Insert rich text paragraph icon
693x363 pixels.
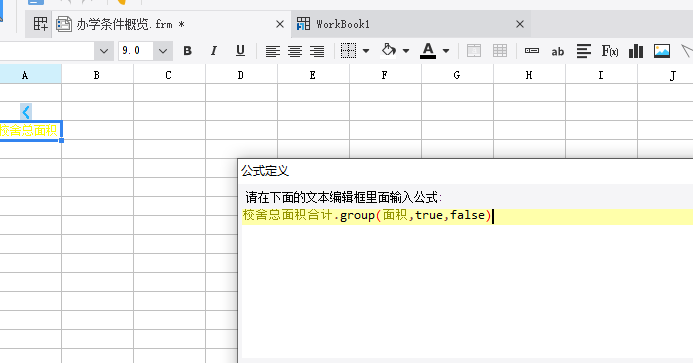pyautogui.click(x=584, y=51)
